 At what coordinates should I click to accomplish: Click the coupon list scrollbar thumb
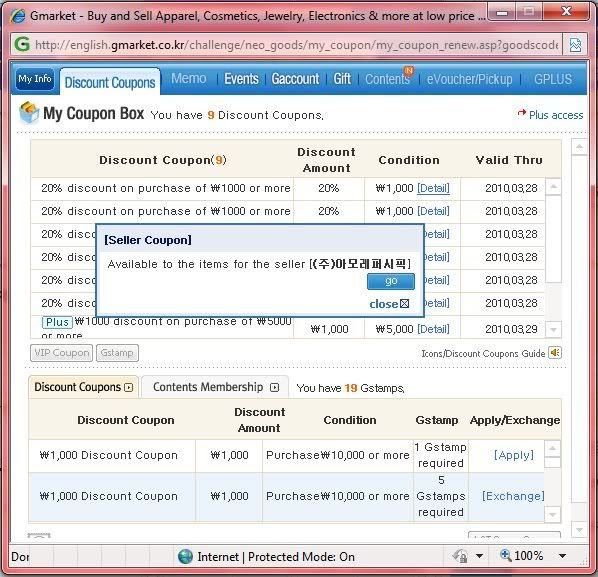[x=553, y=239]
